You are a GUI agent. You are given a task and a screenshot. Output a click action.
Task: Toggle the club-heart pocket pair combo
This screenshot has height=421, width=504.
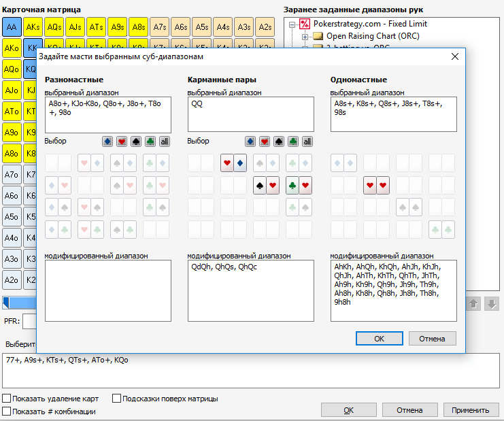click(x=299, y=185)
